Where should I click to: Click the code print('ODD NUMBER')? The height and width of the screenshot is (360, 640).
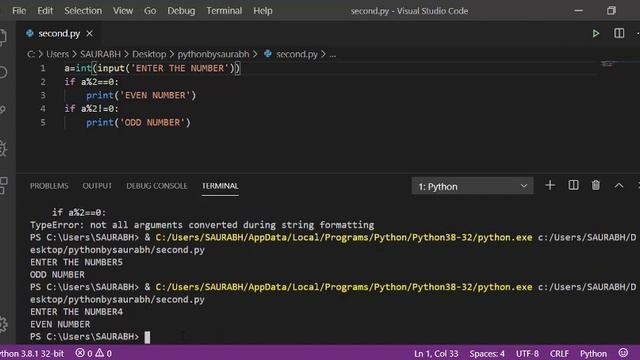pos(138,122)
